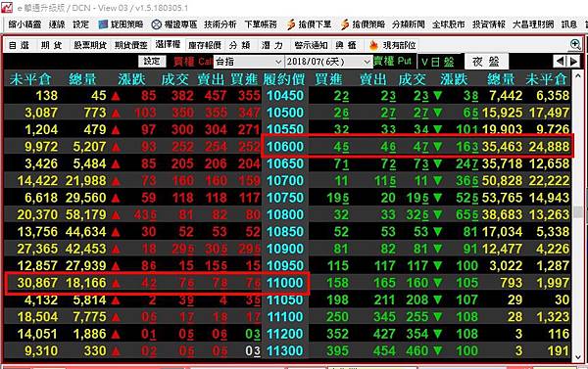Image resolution: width=588 pixels, height=369 pixels.
Task: Switch to the 庫存報價 tab
Action: point(205,45)
